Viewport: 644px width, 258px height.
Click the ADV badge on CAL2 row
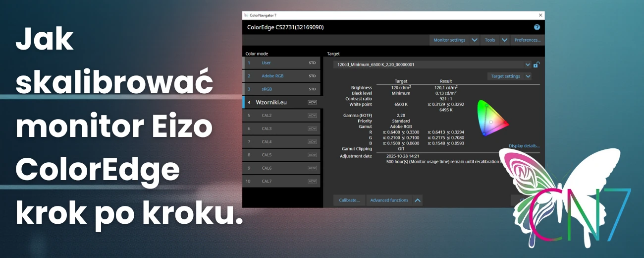pyautogui.click(x=312, y=115)
